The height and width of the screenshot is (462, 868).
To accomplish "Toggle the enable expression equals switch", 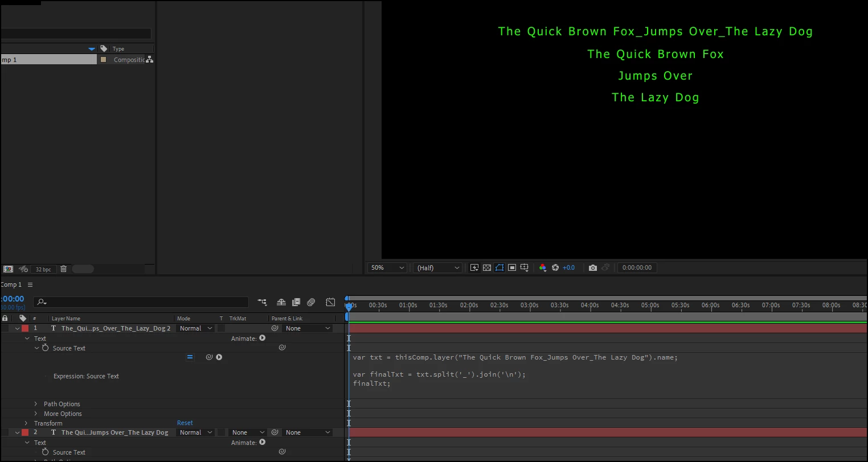I will tap(190, 357).
